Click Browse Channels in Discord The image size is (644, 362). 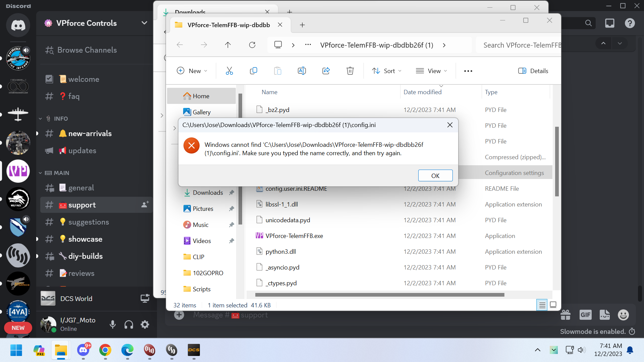click(x=87, y=50)
